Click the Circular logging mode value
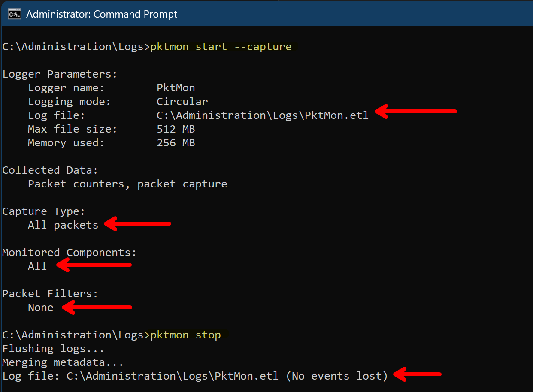 [182, 102]
